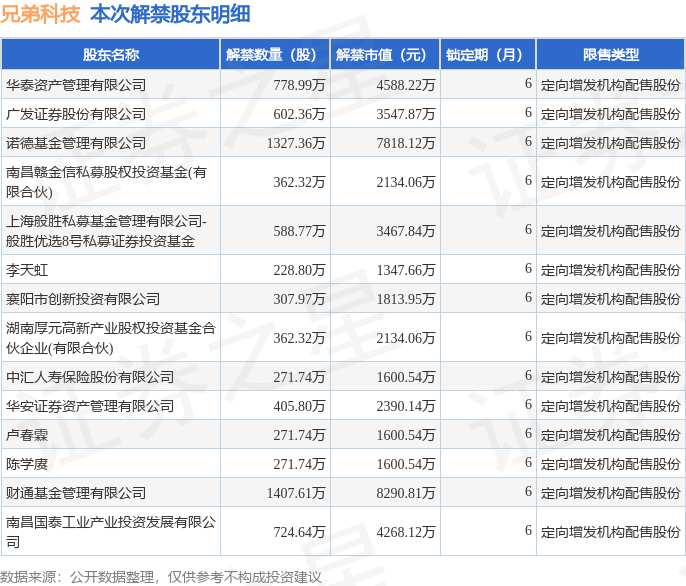Click the 数据来源 disclaimer footer text

click(161, 576)
